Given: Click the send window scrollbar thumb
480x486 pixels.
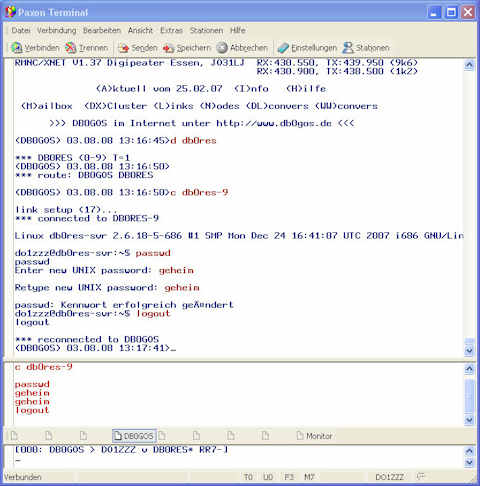Looking at the screenshot, I should [469, 396].
